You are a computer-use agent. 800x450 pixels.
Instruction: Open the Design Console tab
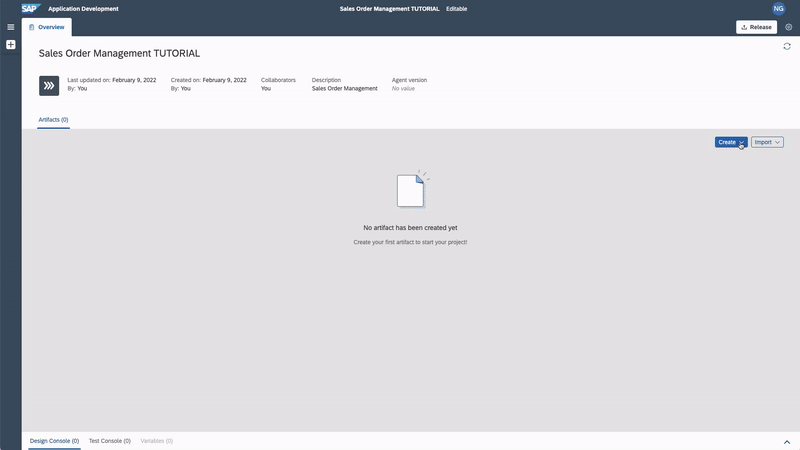click(x=54, y=440)
